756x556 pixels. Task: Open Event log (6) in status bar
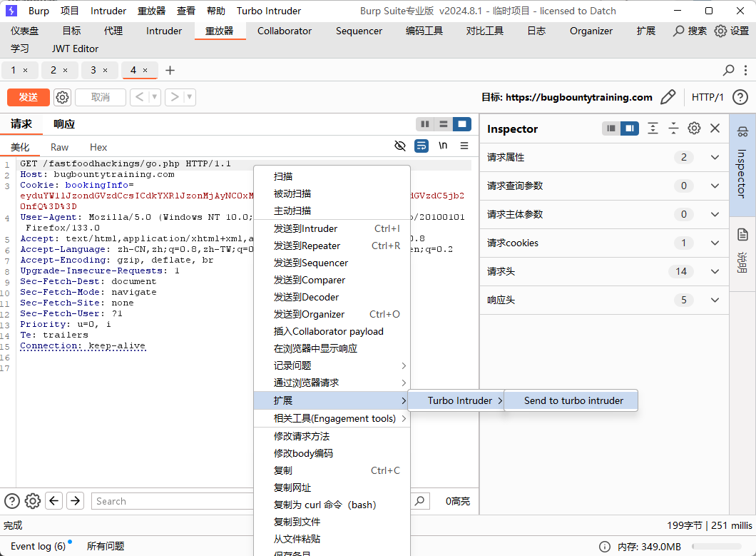tap(38, 546)
